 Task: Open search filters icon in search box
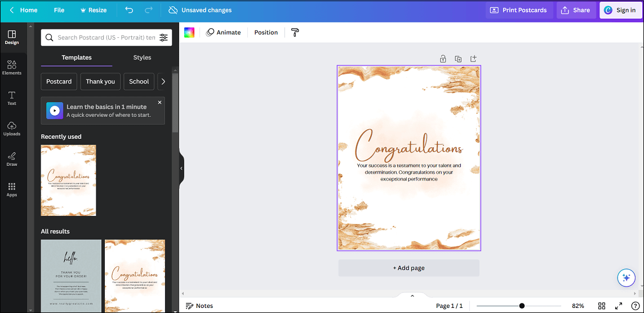[x=163, y=37]
